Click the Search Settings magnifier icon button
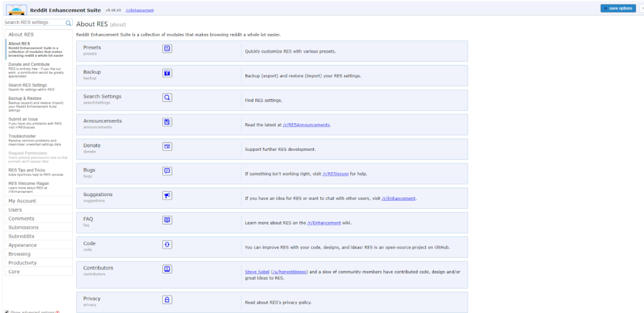Image resolution: width=644 pixels, height=313 pixels. pos(167,98)
